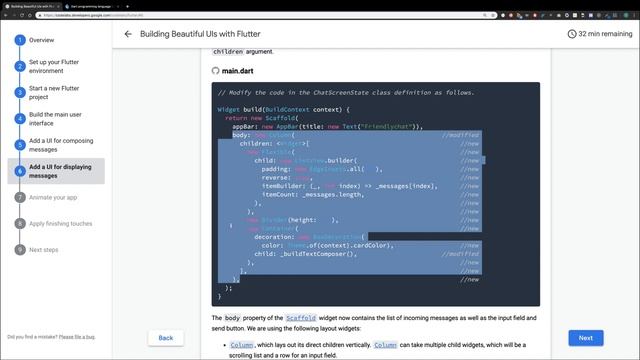Open the Scaffold documentation link
Viewport: 640px width, 360px height.
301,318
